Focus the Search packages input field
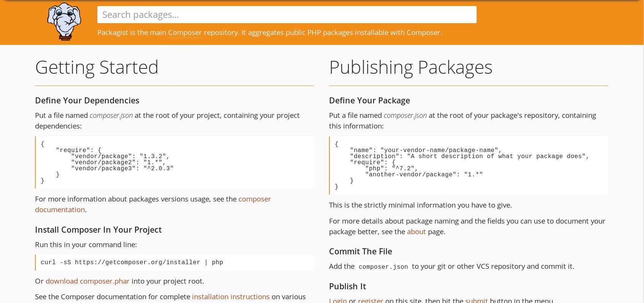Viewport: 644px width, 303px height. pyautogui.click(x=287, y=15)
